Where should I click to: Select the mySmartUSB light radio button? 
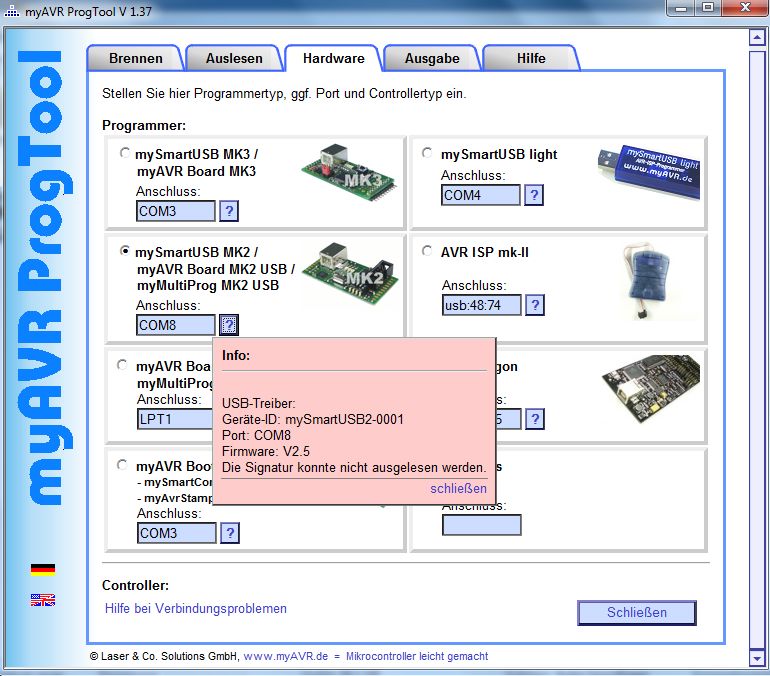427,153
